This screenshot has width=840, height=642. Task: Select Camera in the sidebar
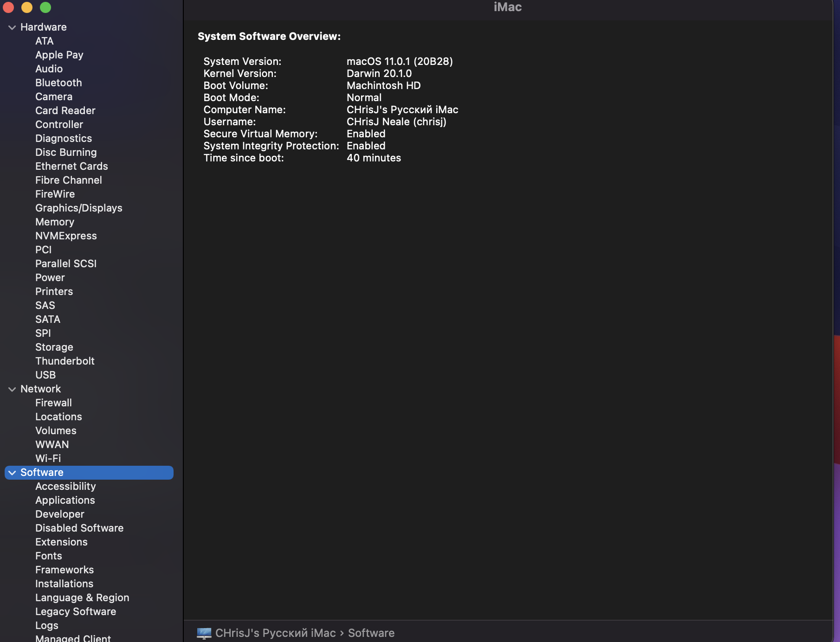tap(54, 97)
